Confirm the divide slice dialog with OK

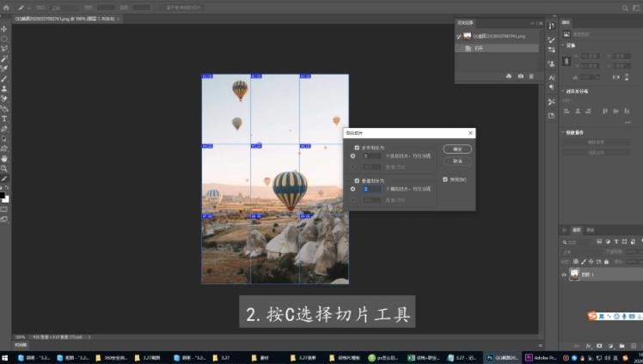(457, 149)
